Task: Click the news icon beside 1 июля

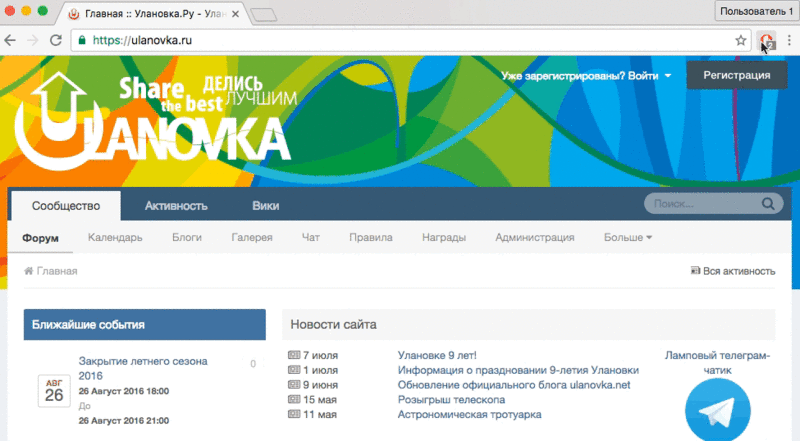Action: point(294,370)
